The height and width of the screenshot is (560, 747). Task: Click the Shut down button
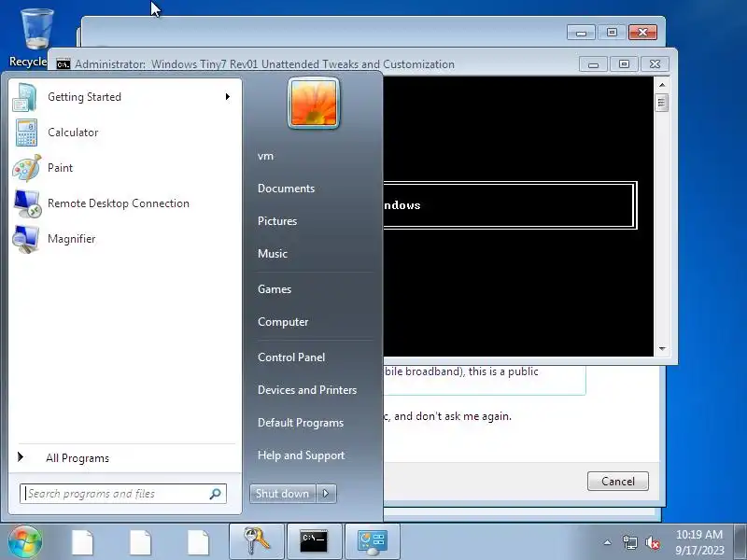point(283,494)
